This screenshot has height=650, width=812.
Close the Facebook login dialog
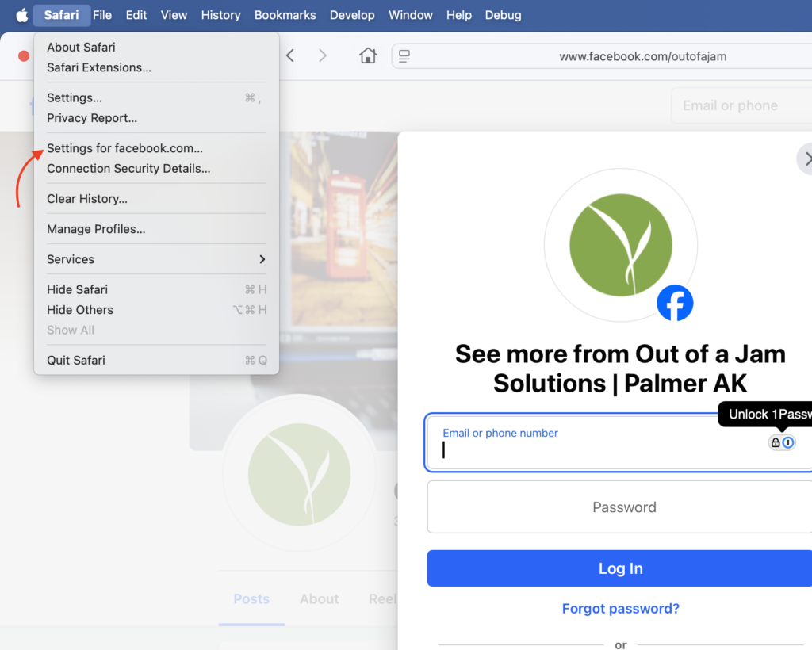(x=806, y=159)
